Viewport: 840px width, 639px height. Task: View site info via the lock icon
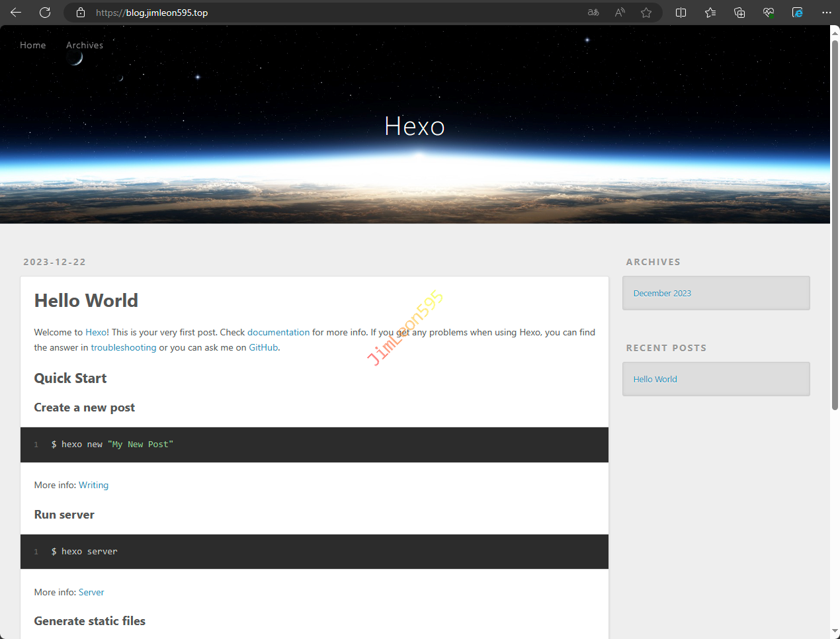[81, 13]
